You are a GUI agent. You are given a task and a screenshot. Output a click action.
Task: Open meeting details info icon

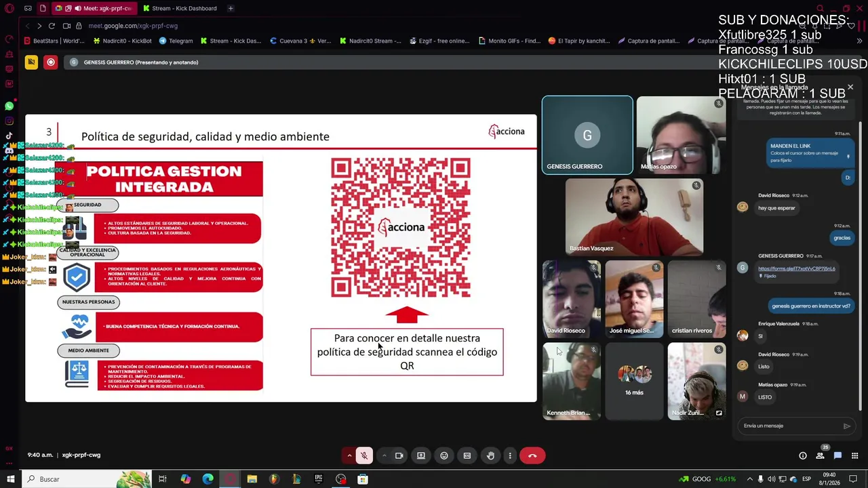coord(803,455)
